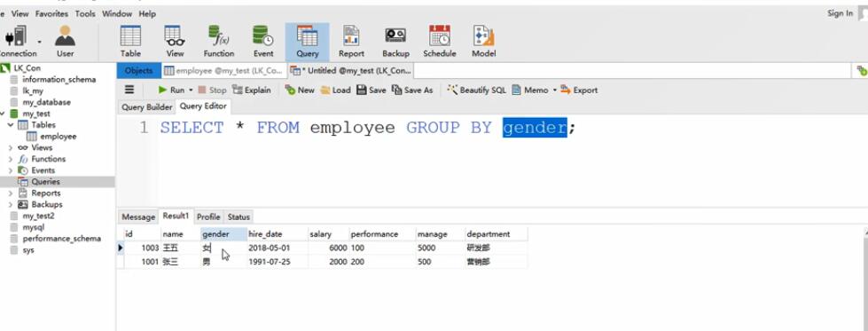The height and width of the screenshot is (331, 868).
Task: Select the lk_my database
Action: coord(33,91)
